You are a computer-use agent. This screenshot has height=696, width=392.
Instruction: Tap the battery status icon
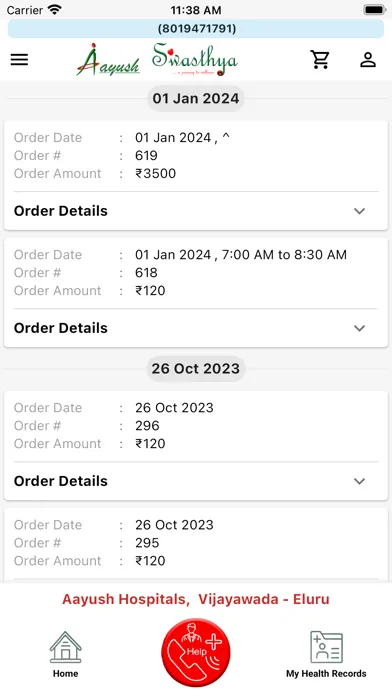tap(374, 10)
